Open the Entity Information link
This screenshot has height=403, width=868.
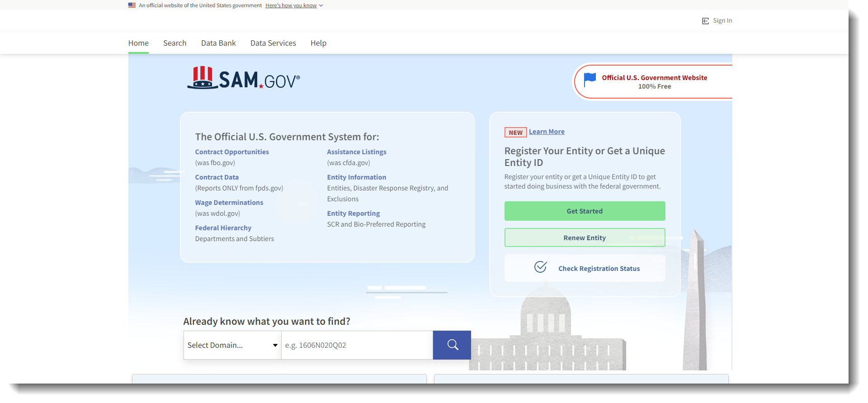(x=357, y=177)
